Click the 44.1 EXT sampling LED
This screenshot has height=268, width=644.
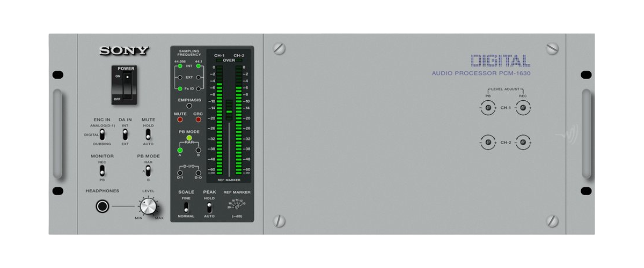199,77
